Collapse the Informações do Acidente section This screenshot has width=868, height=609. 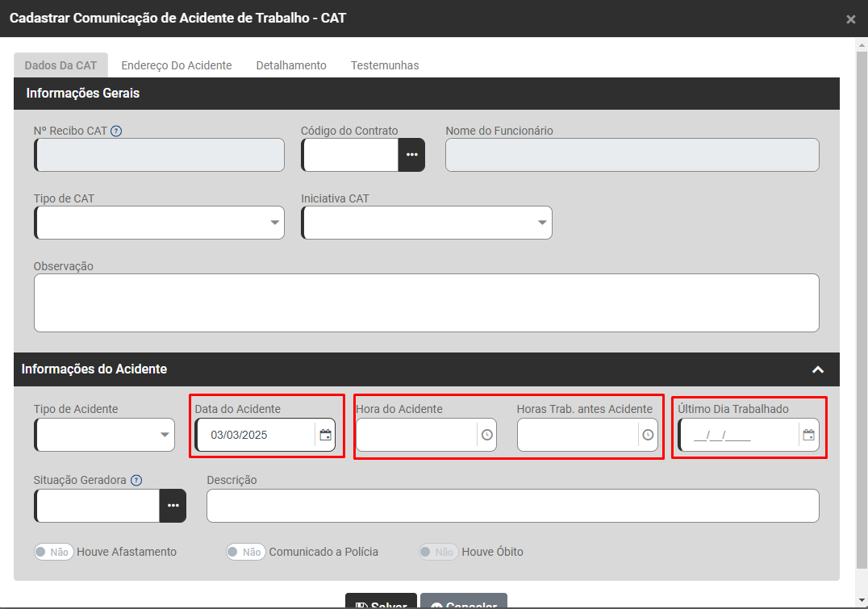(817, 369)
